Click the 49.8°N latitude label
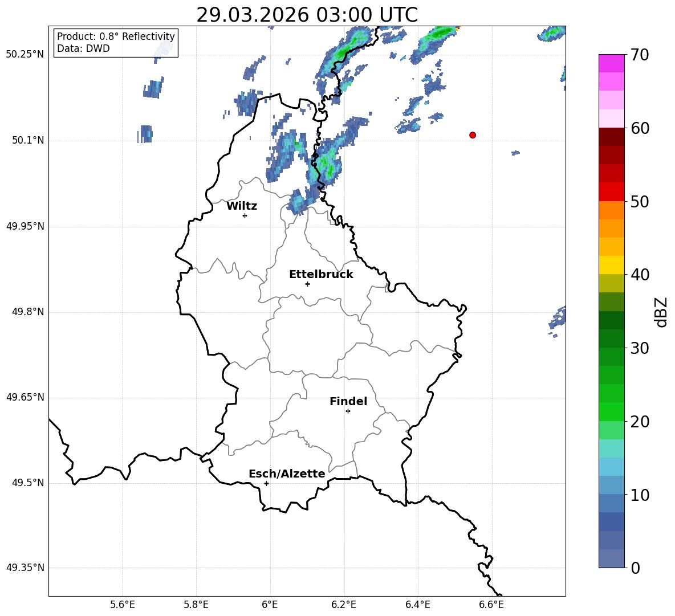Viewport: 675px width, 616px height. pos(28,312)
